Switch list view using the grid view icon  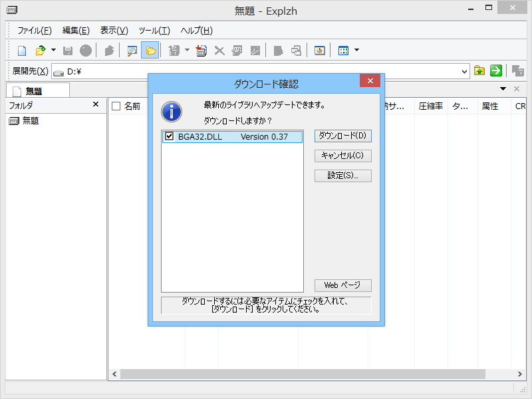click(342, 50)
